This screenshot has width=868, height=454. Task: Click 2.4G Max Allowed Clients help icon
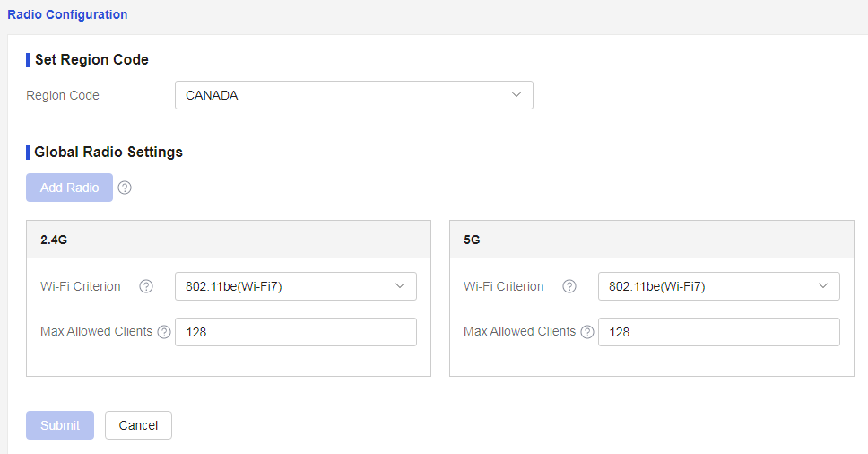164,332
